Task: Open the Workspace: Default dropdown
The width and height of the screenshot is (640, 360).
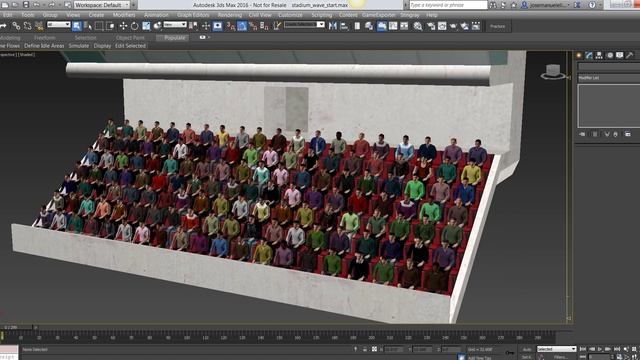Action: 102,5
